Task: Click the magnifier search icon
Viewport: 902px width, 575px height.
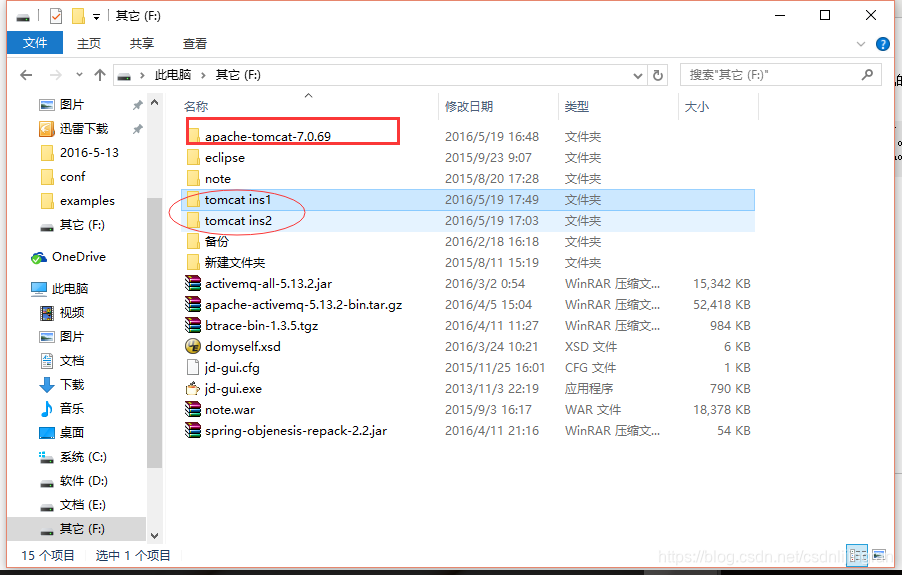Action: pyautogui.click(x=867, y=75)
